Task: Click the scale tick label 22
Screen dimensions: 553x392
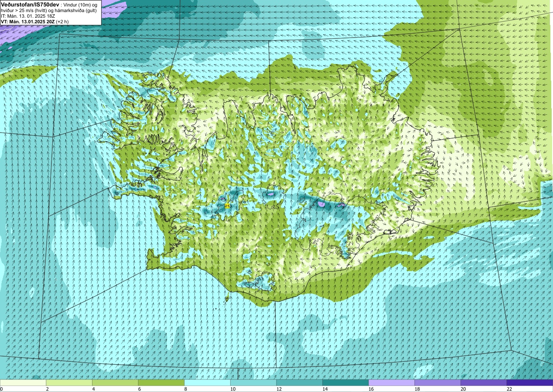Action: click(509, 389)
